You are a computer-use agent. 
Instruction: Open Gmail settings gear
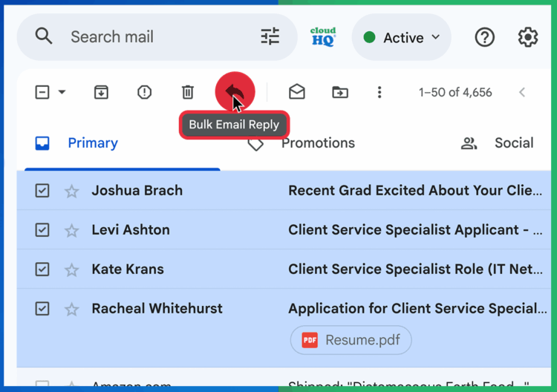coord(528,37)
